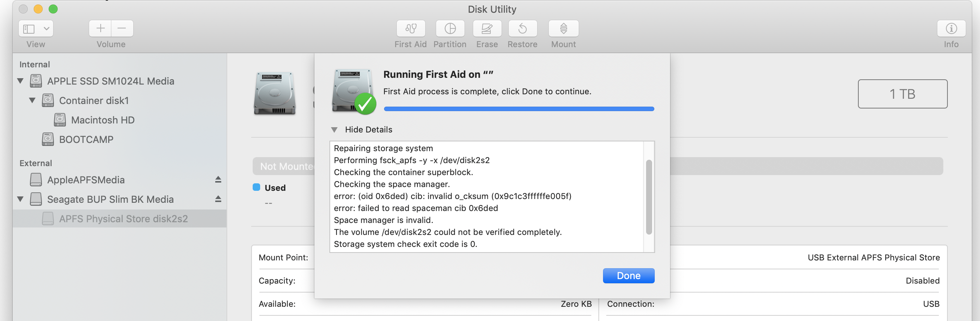Click the add Volume plus button
980x321 pixels.
pyautogui.click(x=100, y=28)
